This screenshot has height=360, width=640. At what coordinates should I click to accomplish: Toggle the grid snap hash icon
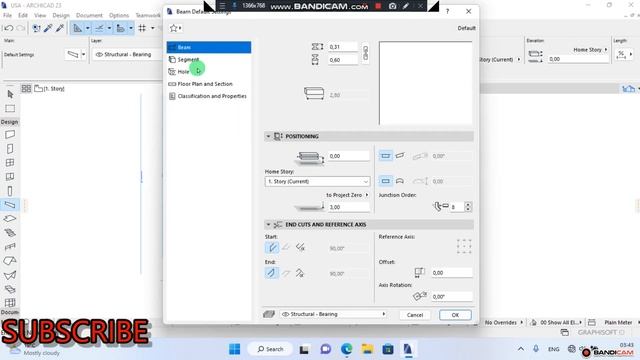[x=142, y=28]
